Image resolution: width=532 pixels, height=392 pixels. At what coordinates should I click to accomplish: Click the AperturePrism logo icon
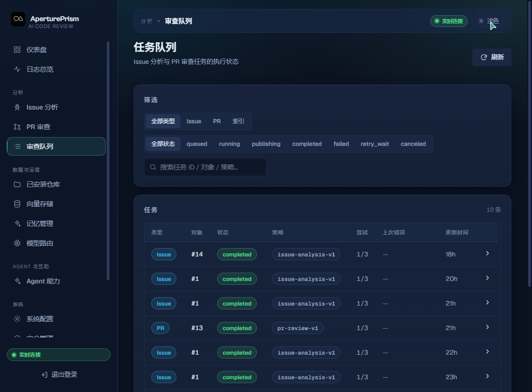(x=18, y=19)
